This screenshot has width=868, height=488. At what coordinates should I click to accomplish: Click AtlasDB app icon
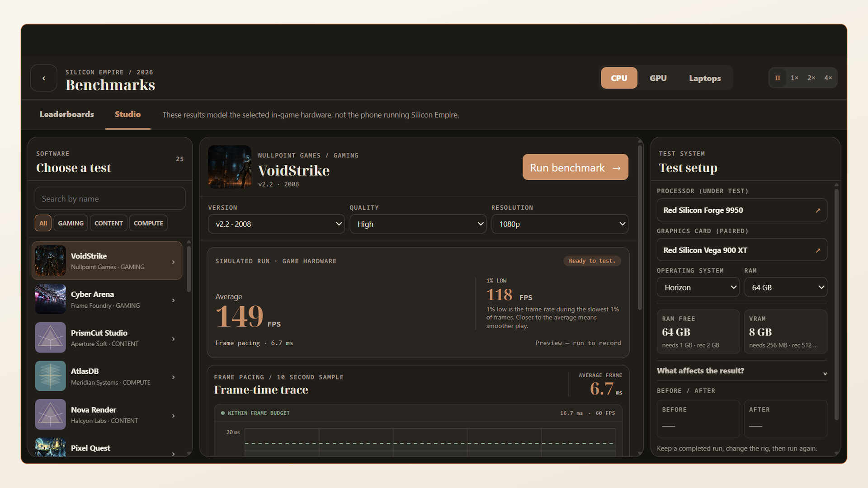coord(51,376)
